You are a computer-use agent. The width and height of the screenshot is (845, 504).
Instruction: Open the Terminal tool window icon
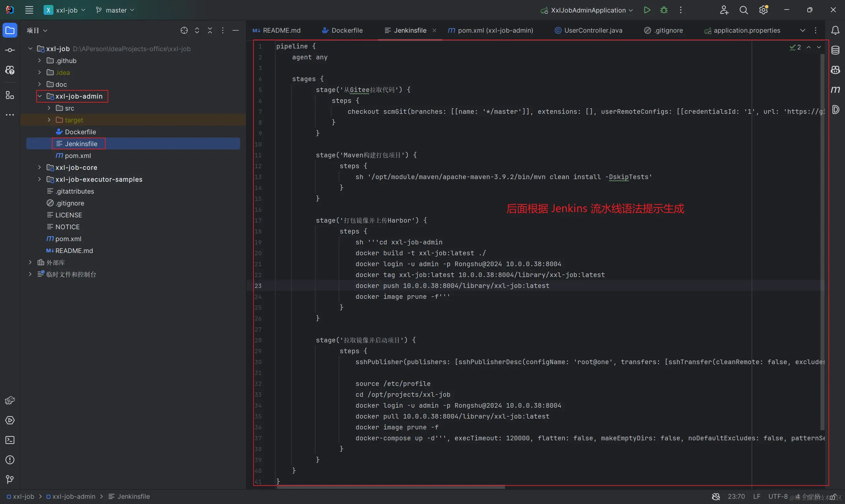[x=10, y=440]
